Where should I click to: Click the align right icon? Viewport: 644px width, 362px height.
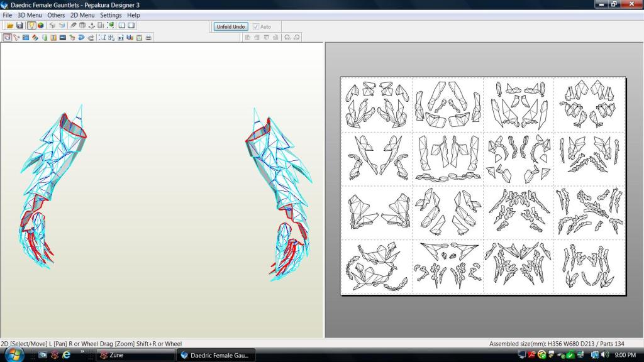[x=257, y=37]
